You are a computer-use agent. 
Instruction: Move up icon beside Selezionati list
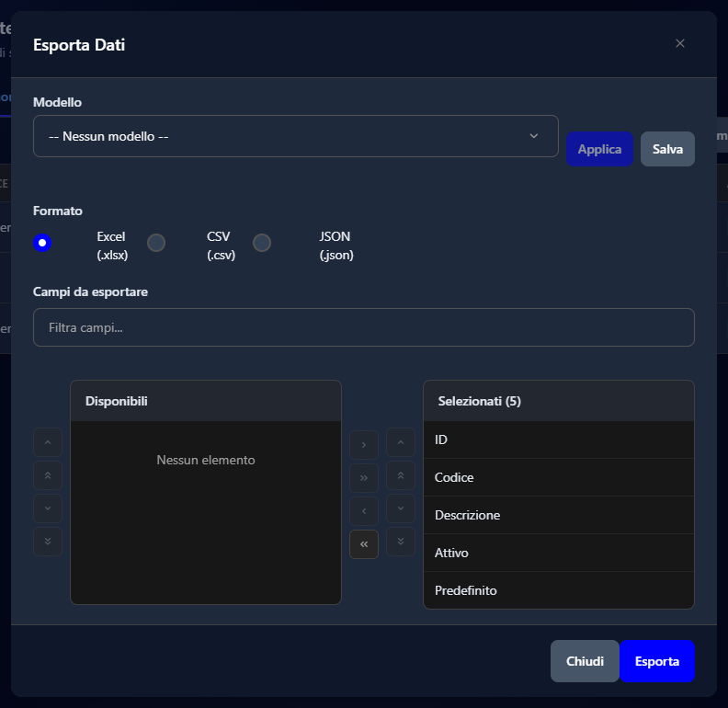tap(401, 442)
